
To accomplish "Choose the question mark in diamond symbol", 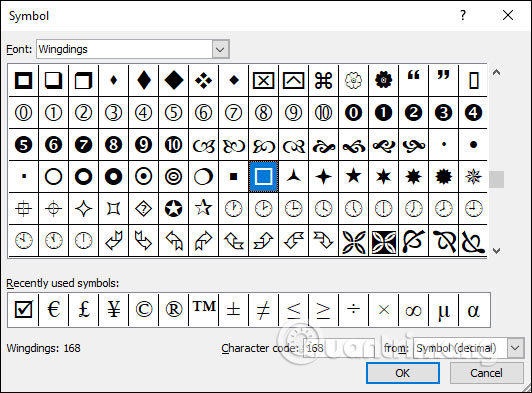I will click(143, 208).
